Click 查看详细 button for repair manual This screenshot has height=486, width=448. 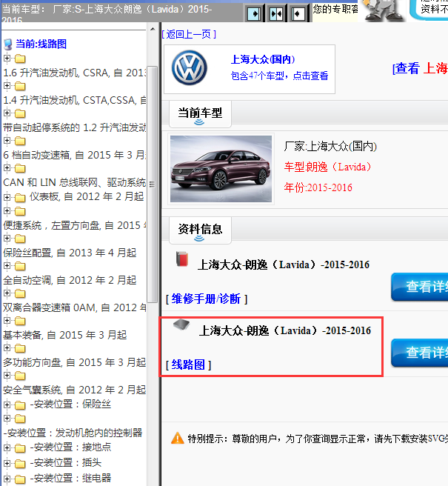420,287
